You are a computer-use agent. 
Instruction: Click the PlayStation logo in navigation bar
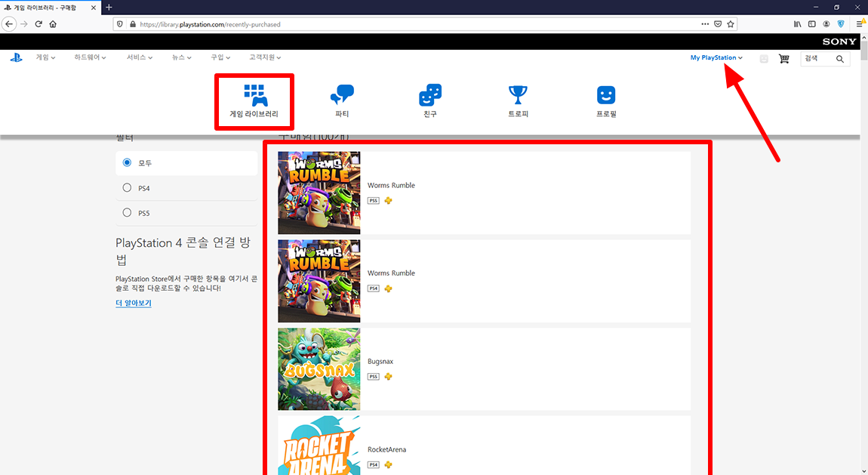point(16,57)
